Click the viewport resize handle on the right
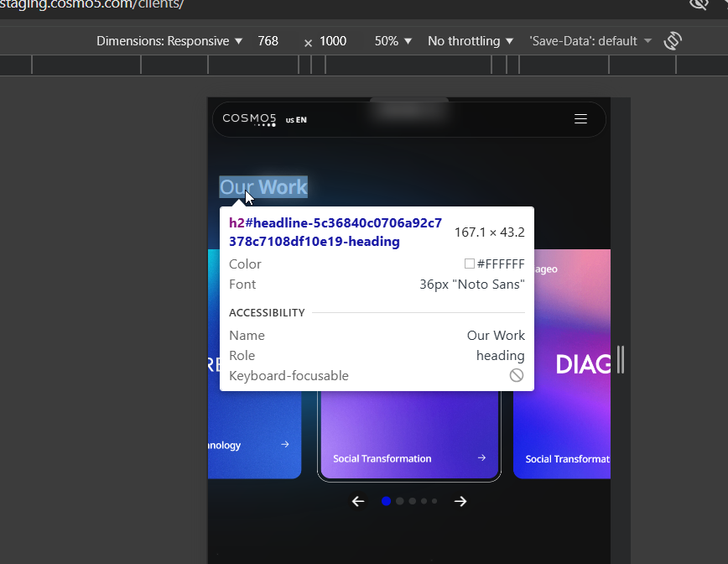 (621, 359)
